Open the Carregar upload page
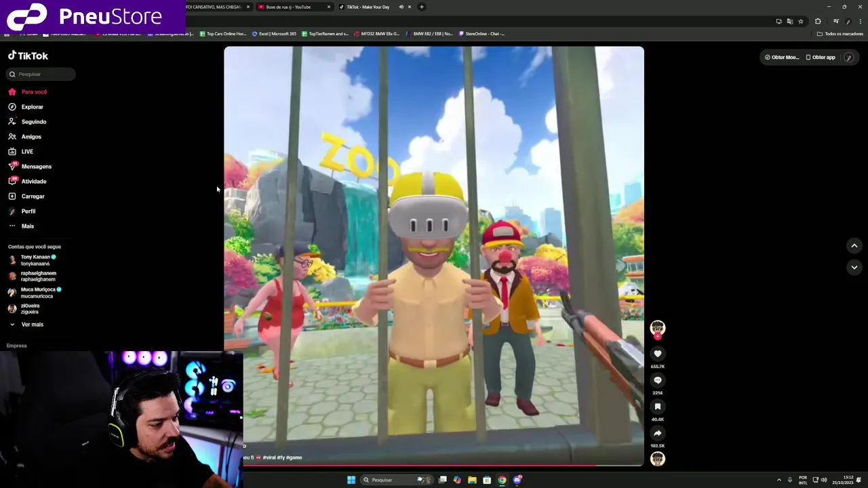The height and width of the screenshot is (488, 868). click(x=26, y=196)
